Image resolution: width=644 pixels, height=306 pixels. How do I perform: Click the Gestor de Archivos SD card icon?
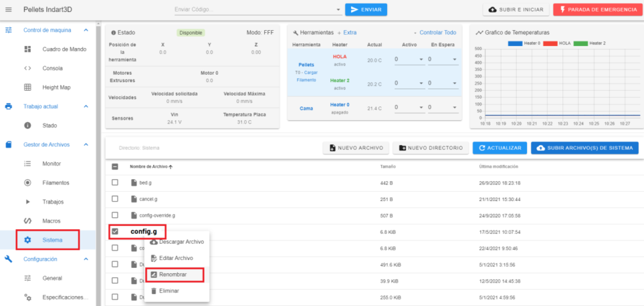click(x=9, y=144)
